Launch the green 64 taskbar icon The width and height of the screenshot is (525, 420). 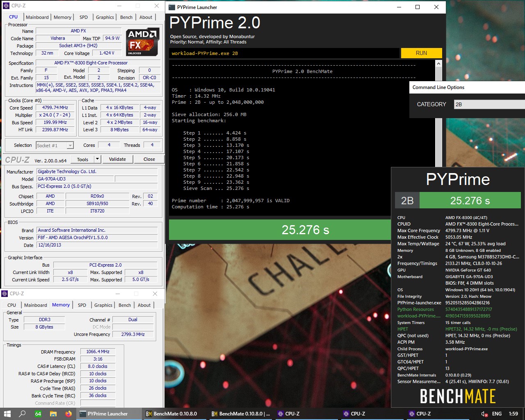coord(38,414)
